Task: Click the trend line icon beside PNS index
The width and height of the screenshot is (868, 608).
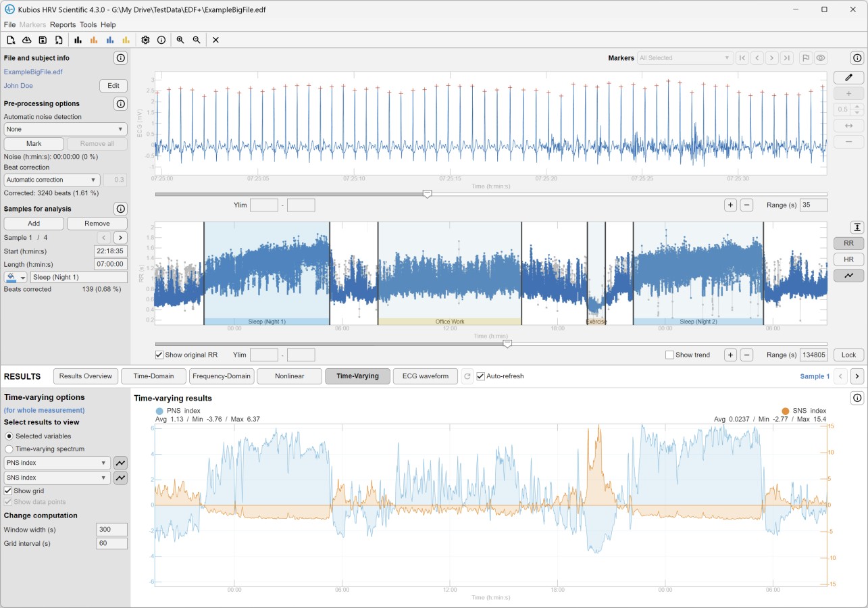Action: (x=120, y=463)
